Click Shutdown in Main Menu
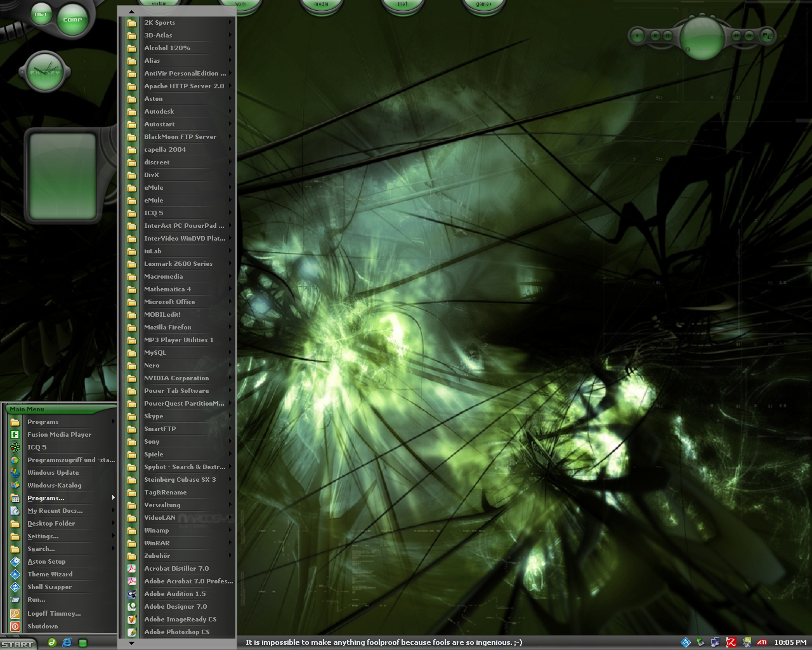 pyautogui.click(x=62, y=627)
